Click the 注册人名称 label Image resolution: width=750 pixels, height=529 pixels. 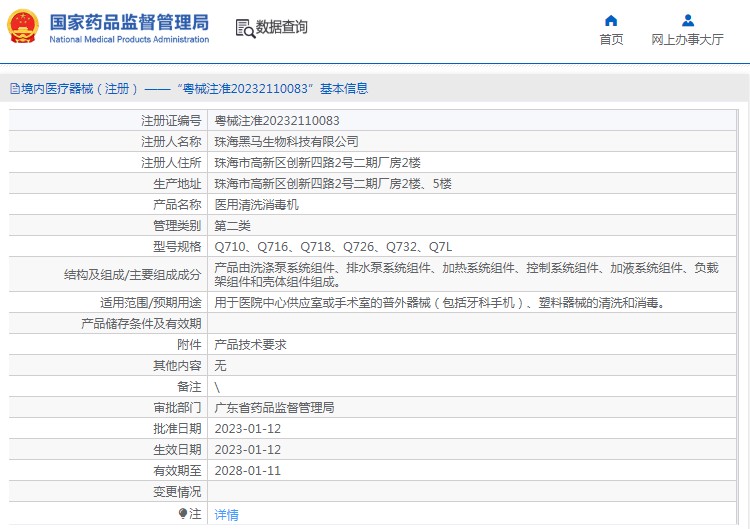point(171,142)
